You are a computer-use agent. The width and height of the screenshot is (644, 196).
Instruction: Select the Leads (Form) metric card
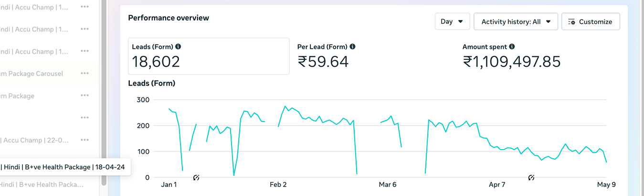[x=209, y=56]
